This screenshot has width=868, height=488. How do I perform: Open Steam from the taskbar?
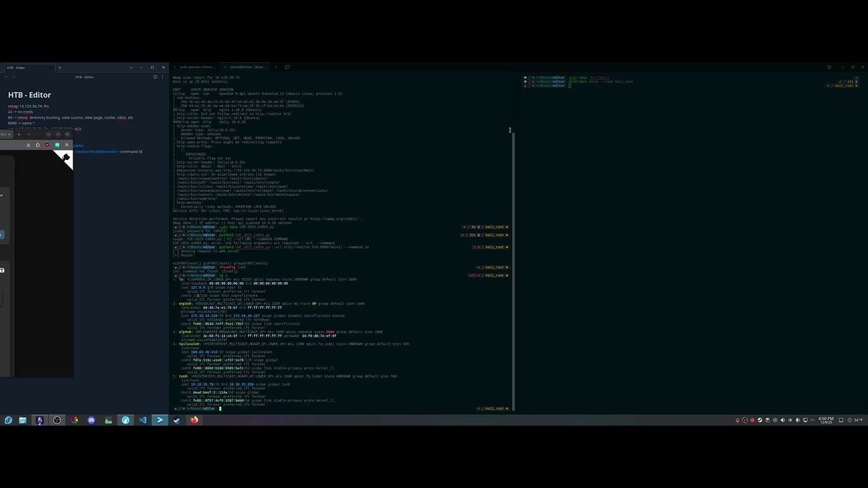click(x=177, y=420)
